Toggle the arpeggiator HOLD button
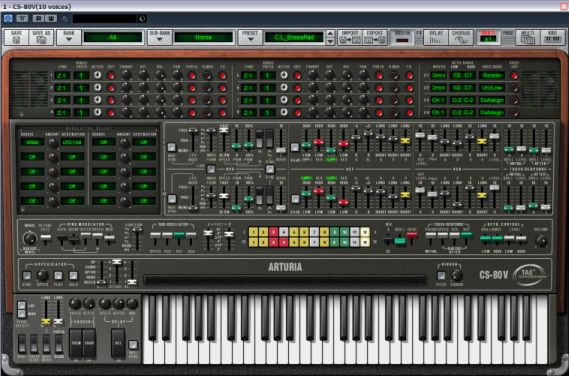569x376 pixels. [73, 275]
